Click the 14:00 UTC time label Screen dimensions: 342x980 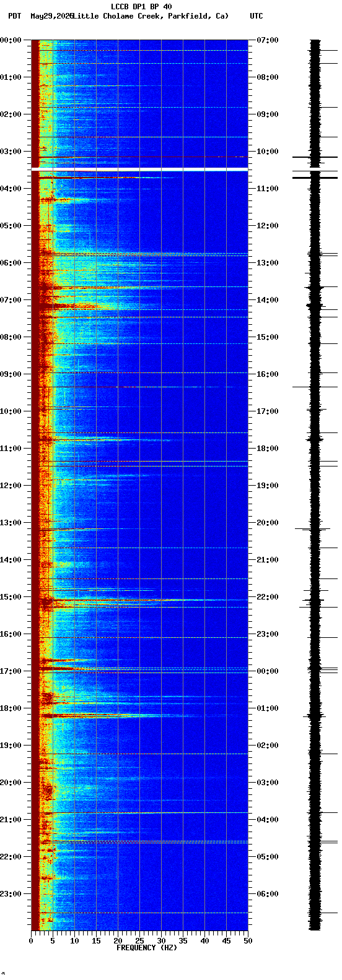267,300
